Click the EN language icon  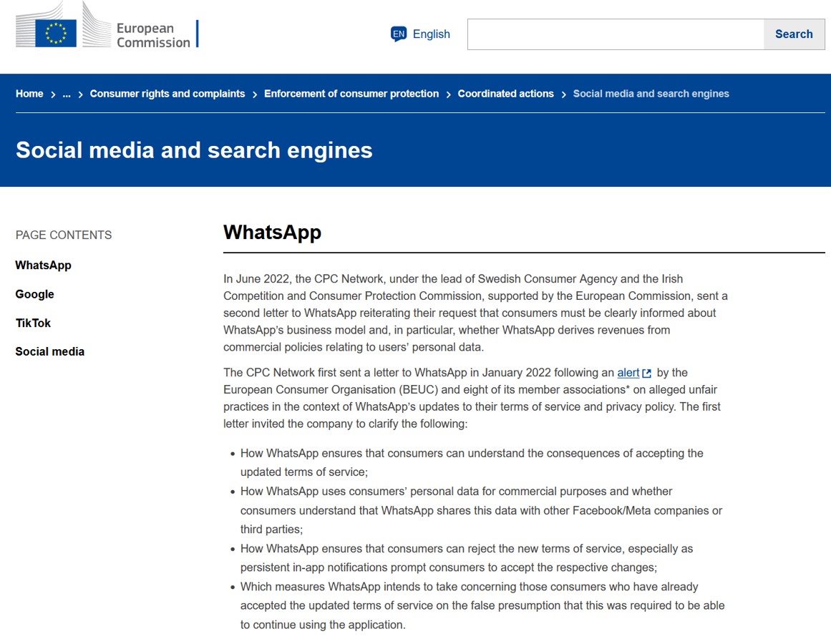tap(399, 34)
